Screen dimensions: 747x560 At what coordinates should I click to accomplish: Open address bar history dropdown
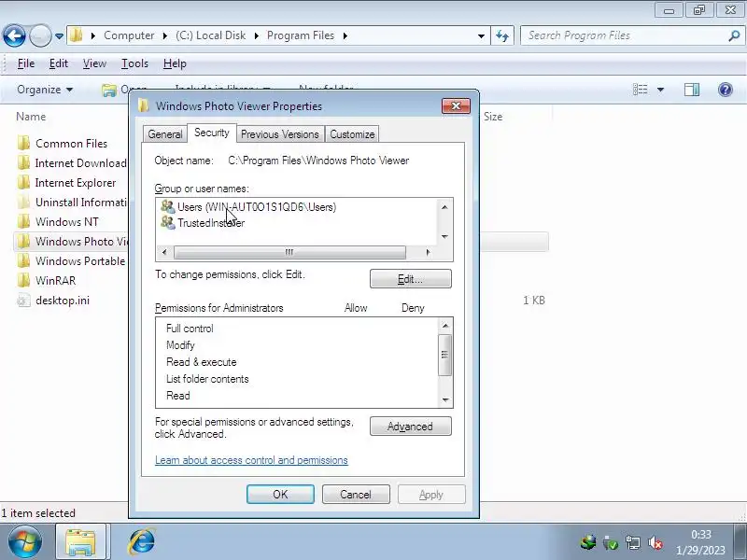481,35
